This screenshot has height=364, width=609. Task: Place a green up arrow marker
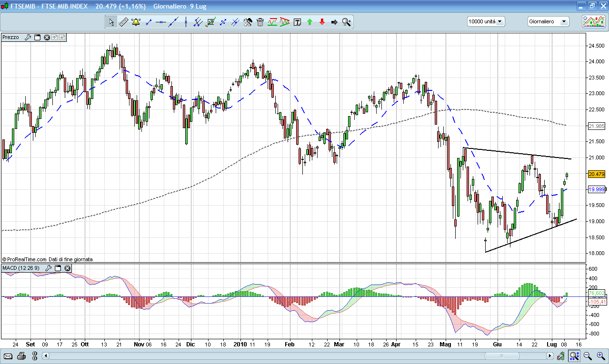(310, 22)
